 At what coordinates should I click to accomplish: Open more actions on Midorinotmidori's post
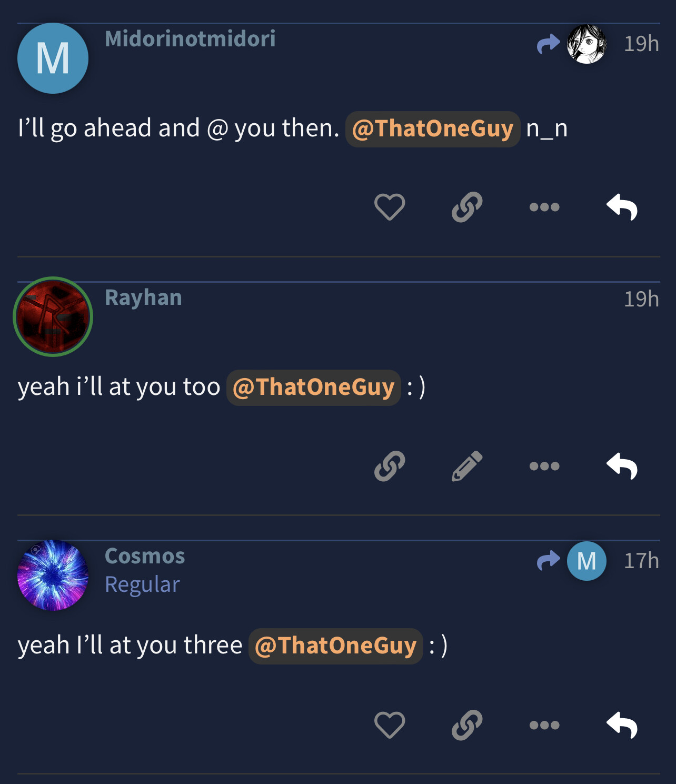click(x=544, y=207)
